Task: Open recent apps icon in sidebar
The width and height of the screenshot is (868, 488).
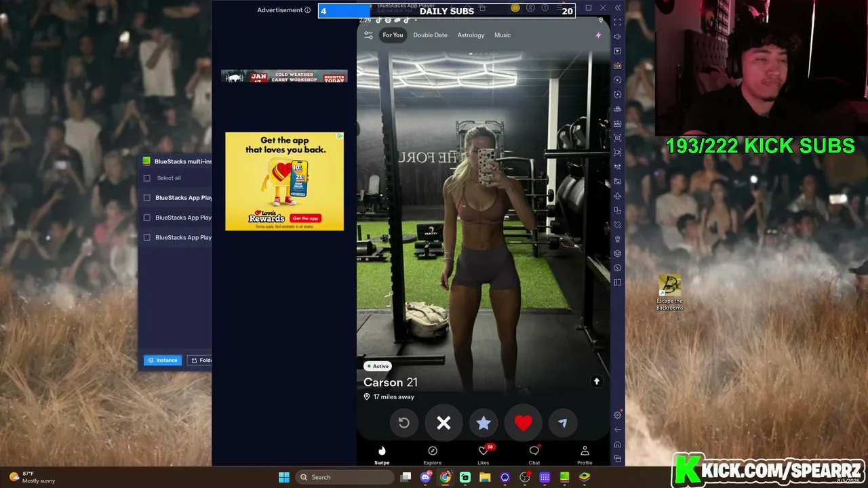Action: coord(617,459)
